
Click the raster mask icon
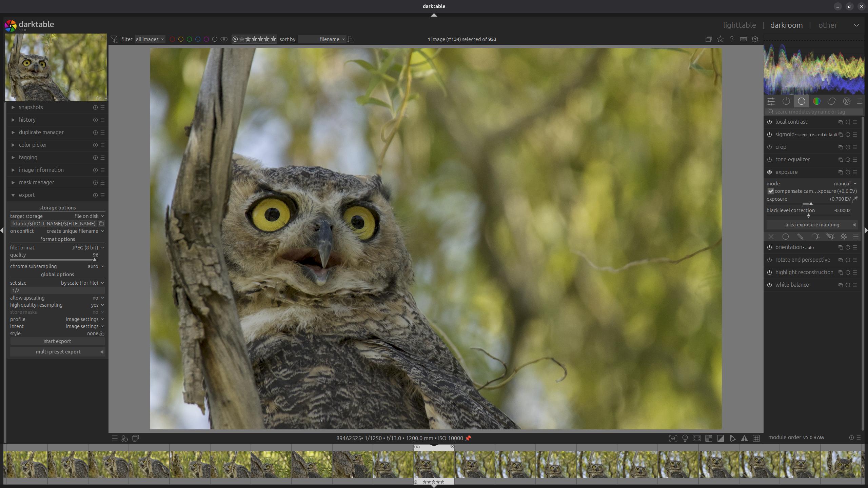[x=844, y=237]
